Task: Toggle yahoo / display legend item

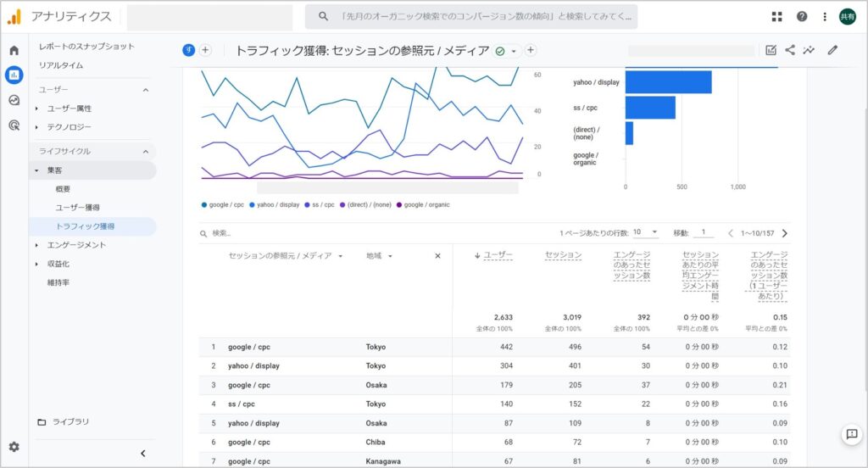Action: click(x=274, y=205)
